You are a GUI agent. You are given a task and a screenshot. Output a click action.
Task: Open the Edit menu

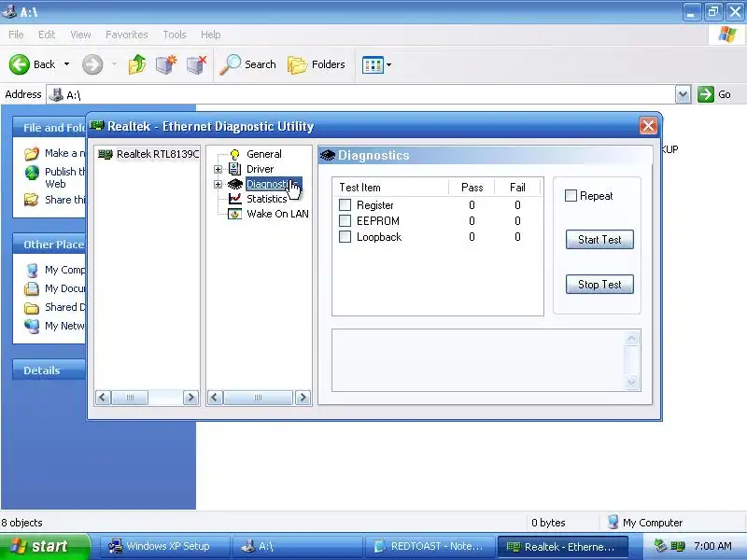[x=47, y=35]
